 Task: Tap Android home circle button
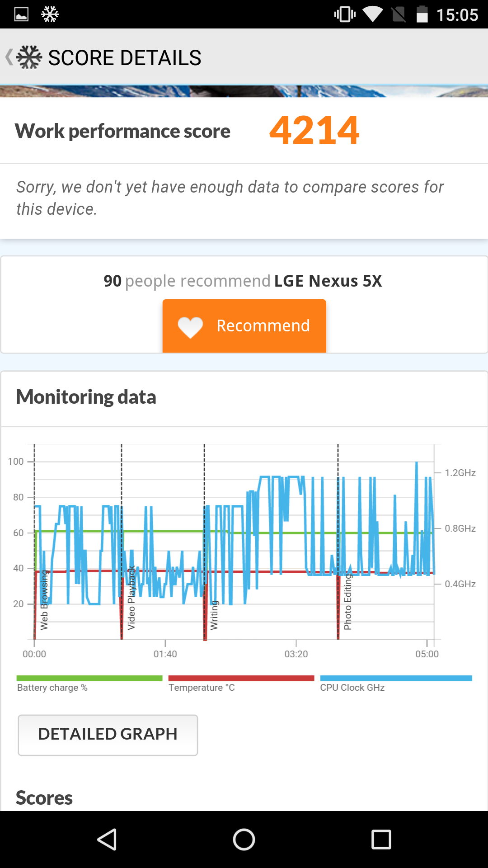tap(244, 840)
